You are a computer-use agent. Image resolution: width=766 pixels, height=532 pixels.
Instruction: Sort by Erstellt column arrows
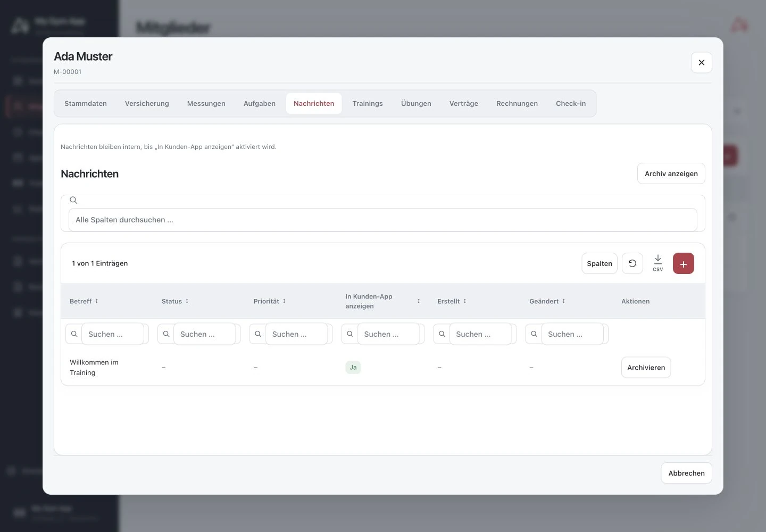[465, 301]
